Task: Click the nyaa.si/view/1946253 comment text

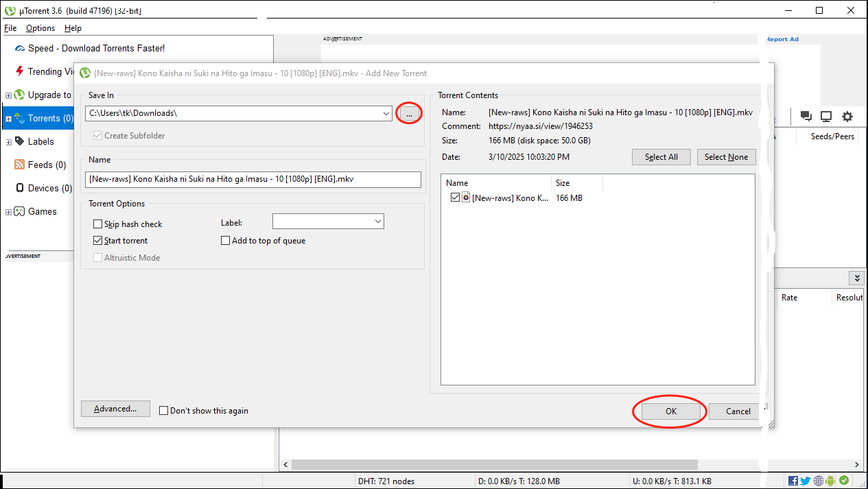Action: pos(541,126)
